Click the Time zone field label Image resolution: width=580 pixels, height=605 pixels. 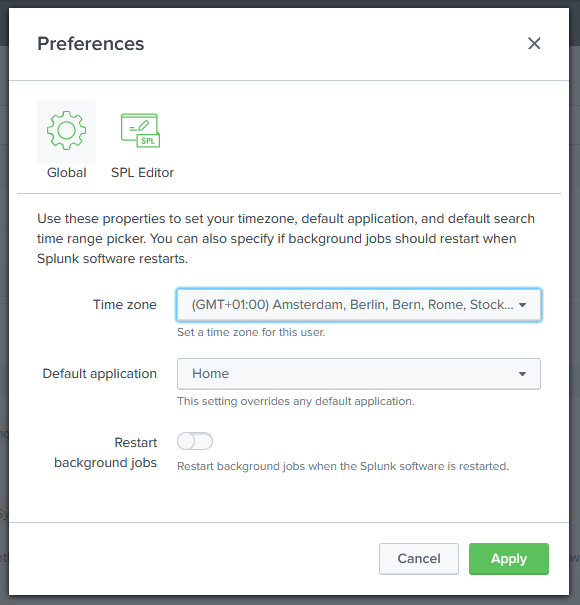coord(125,304)
